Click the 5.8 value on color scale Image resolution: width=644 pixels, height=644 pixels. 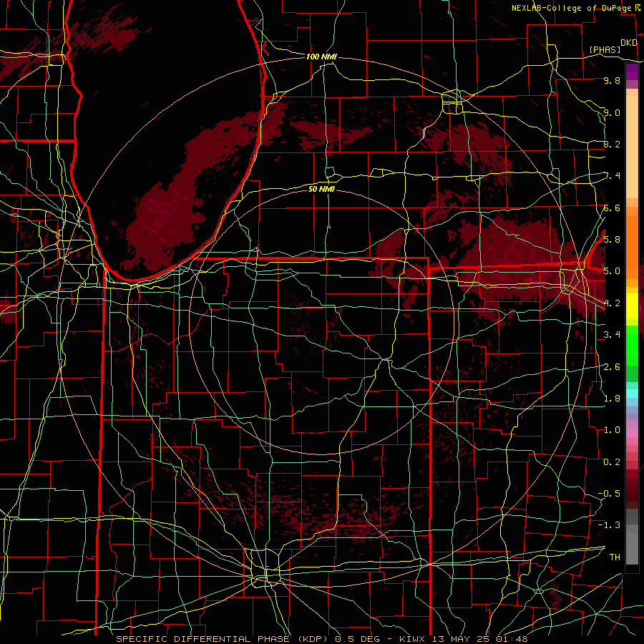pos(612,239)
